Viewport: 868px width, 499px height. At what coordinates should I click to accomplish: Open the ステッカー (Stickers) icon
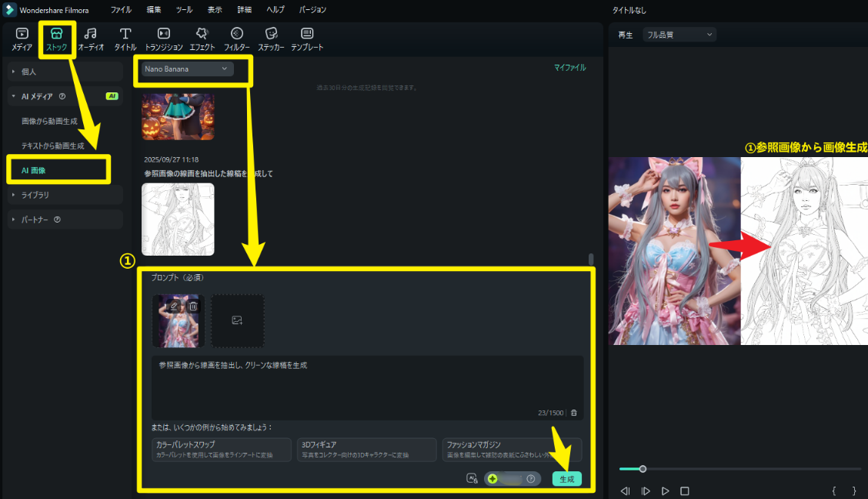271,38
